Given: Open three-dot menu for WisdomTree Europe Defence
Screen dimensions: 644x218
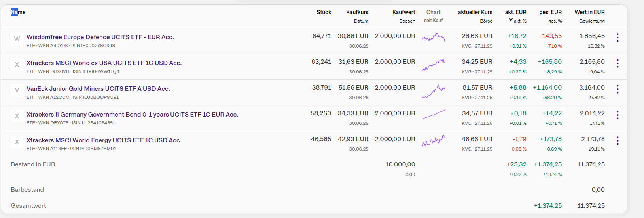Looking at the screenshot, I should click(617, 38).
